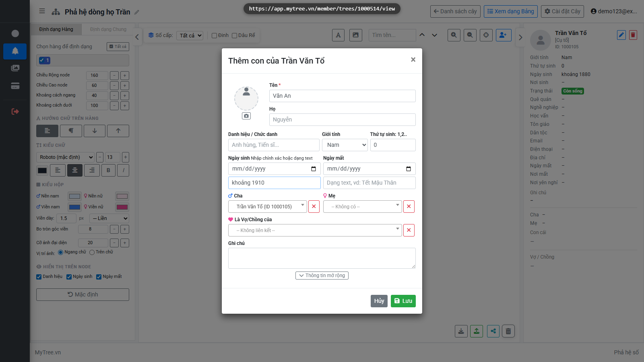Click the bottom trash icon
Screen dimensions: 644x362
pos(508,331)
